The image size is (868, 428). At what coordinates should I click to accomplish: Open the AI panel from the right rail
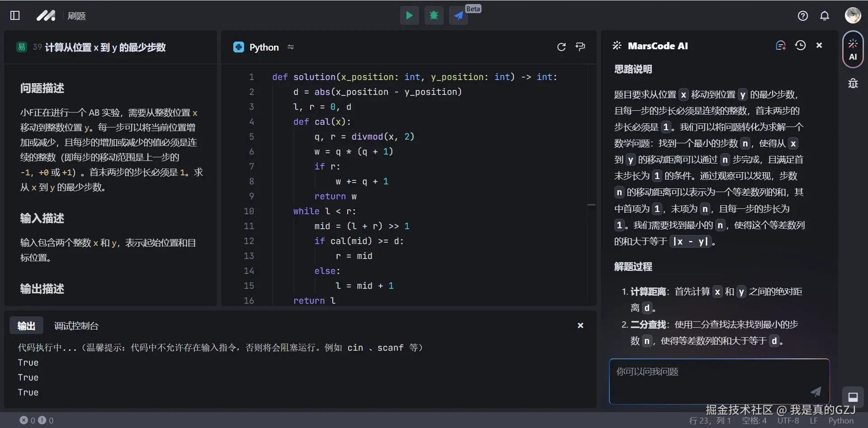pyautogui.click(x=853, y=49)
